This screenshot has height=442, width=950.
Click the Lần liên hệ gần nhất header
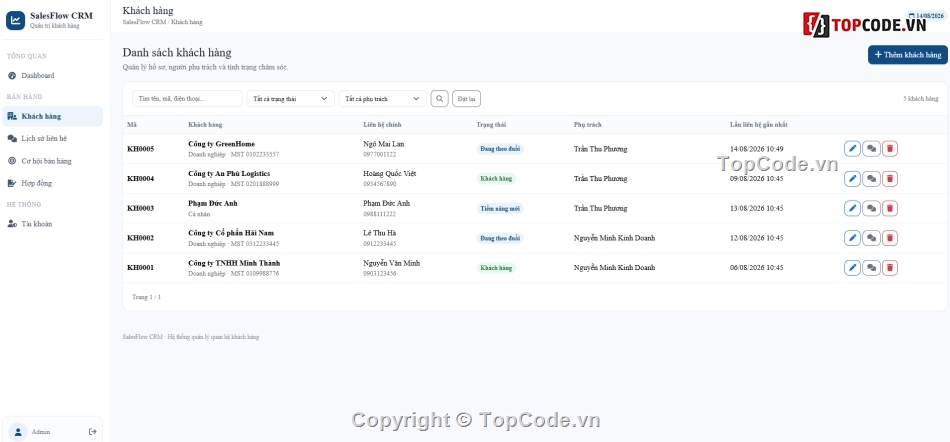click(759, 125)
